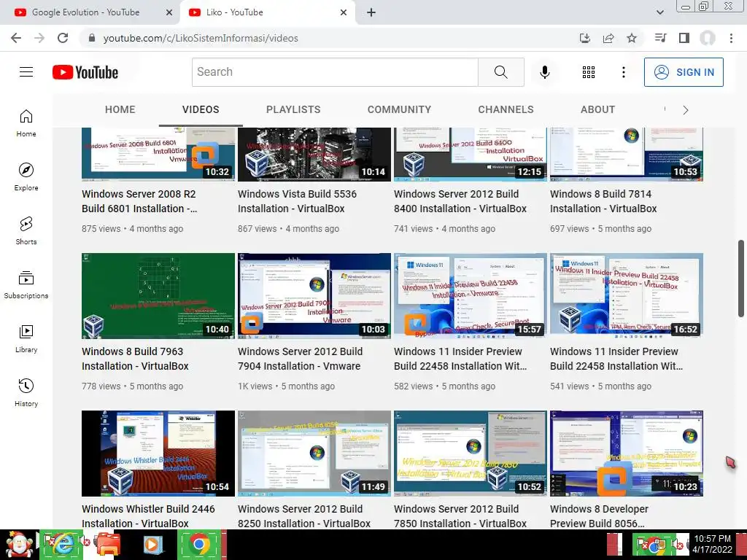The image size is (747, 560).
Task: Open Windows 8 Build 7963 video title
Action: (x=135, y=359)
